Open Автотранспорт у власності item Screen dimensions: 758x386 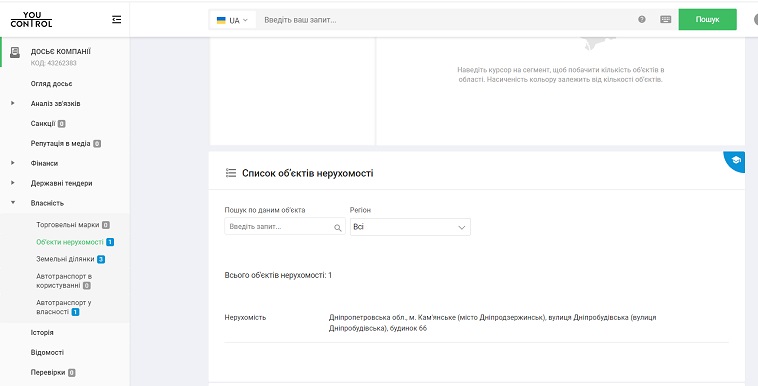(64, 307)
